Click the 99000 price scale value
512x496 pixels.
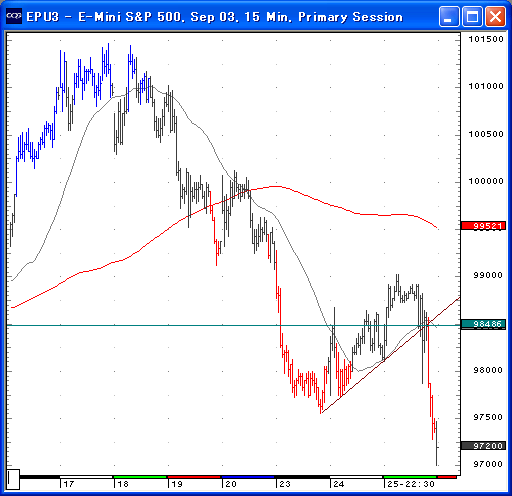(x=488, y=275)
